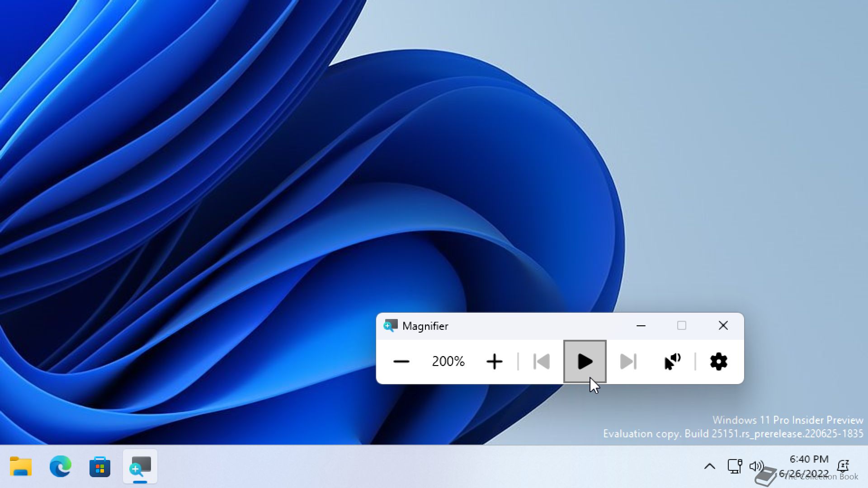Open the volume tray icon

(756, 466)
